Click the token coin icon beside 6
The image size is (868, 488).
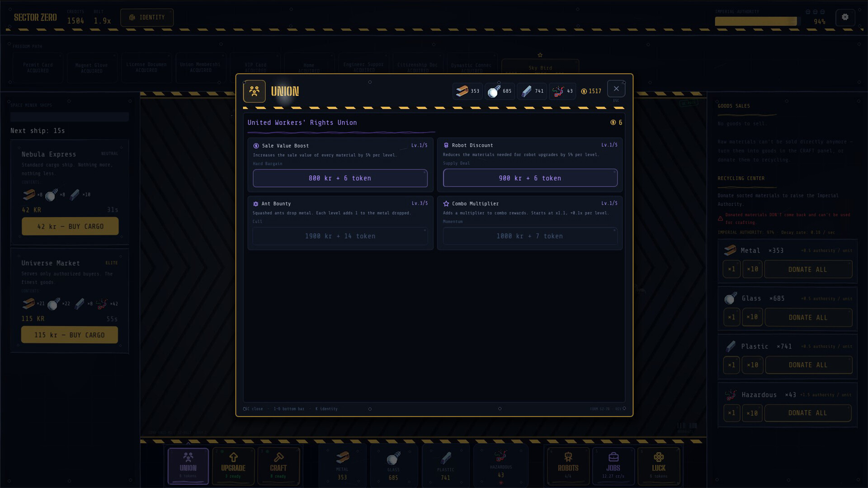click(613, 122)
